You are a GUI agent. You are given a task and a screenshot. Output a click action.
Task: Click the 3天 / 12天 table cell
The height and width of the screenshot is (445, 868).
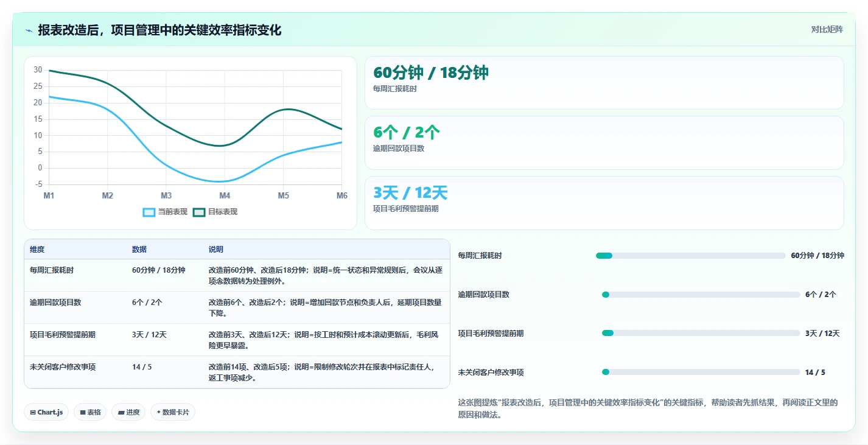(149, 334)
